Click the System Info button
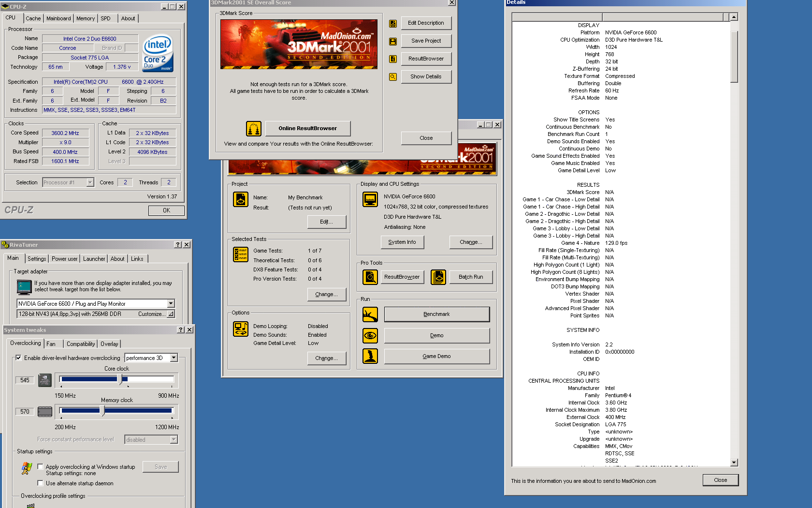Image resolution: width=812 pixels, height=508 pixels. [x=402, y=242]
